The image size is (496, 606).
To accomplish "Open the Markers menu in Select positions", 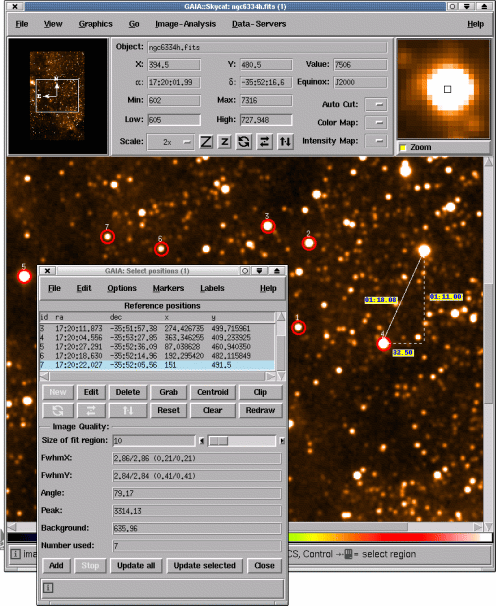I will pyautogui.click(x=169, y=288).
